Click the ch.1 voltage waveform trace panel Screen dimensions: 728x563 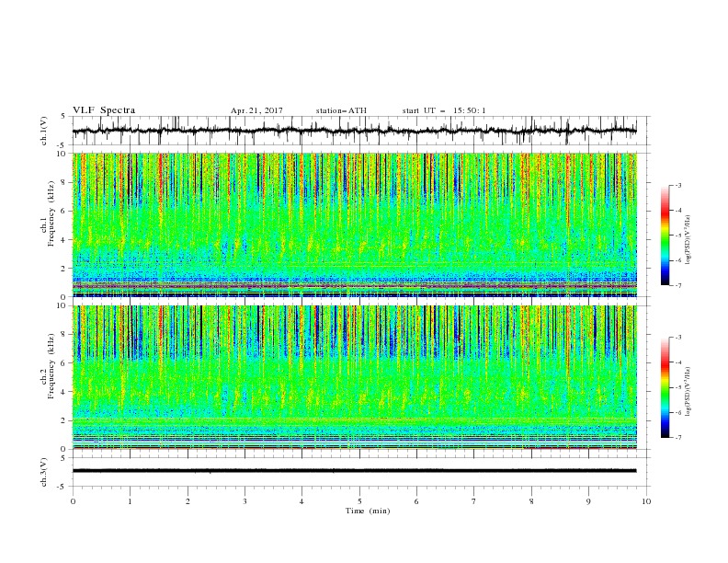click(359, 131)
